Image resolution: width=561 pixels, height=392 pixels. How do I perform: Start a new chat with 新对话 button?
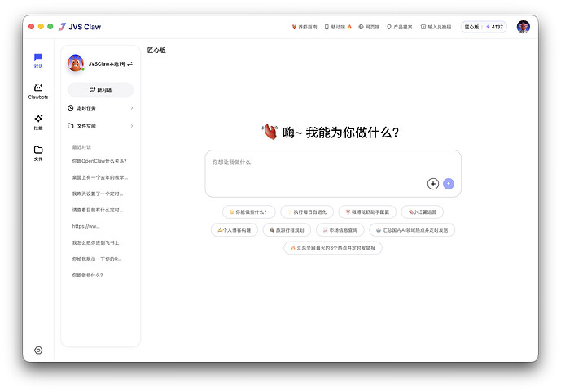pyautogui.click(x=100, y=89)
